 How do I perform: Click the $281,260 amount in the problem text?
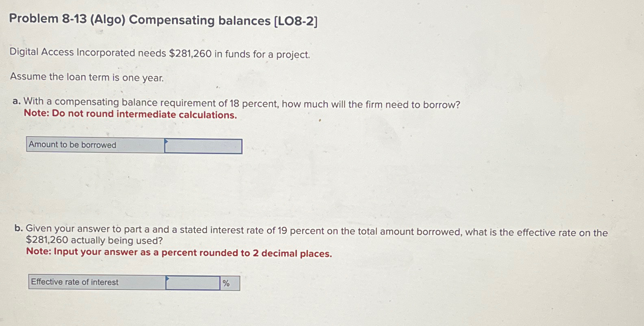(x=190, y=53)
